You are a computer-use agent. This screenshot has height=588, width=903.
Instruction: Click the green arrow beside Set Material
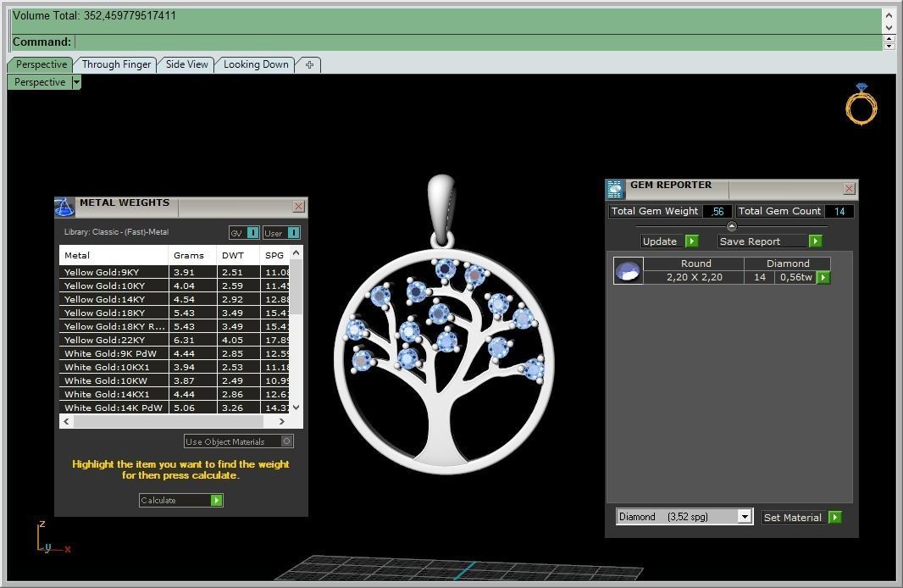pyautogui.click(x=835, y=517)
